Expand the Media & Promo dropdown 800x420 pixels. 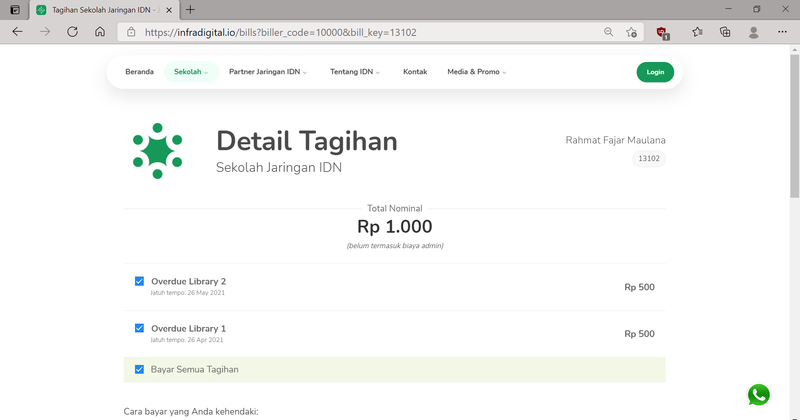click(x=477, y=72)
